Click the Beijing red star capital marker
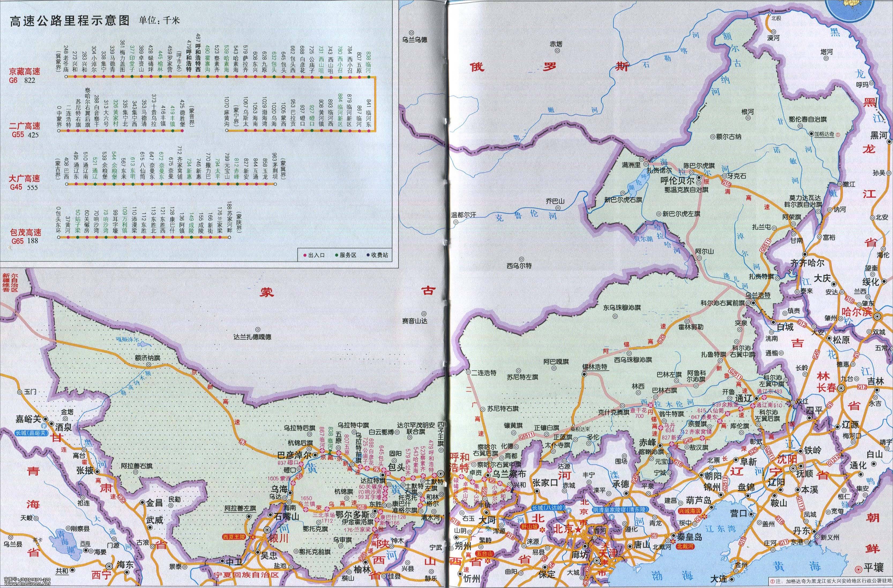Image resolution: width=893 pixels, height=588 pixels. (578, 530)
